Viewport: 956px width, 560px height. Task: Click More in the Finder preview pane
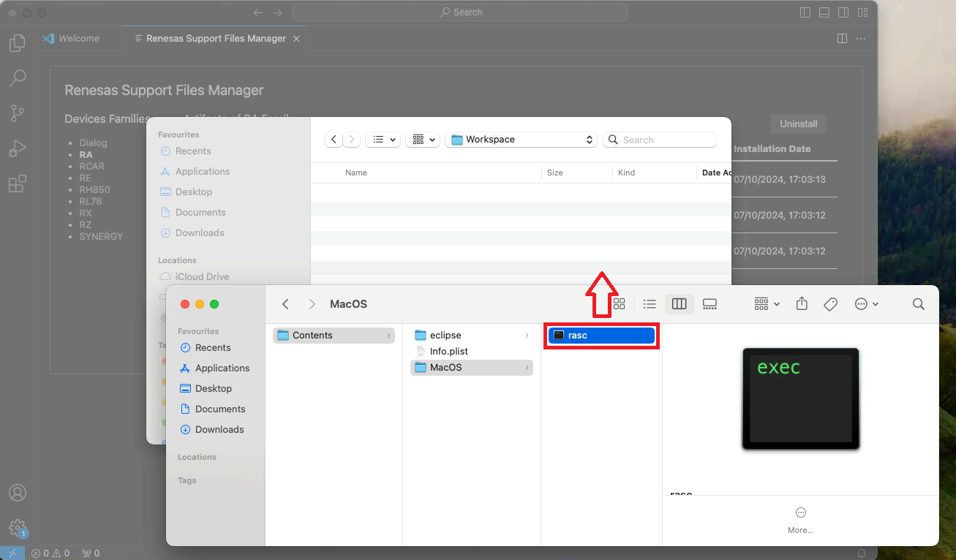[801, 520]
